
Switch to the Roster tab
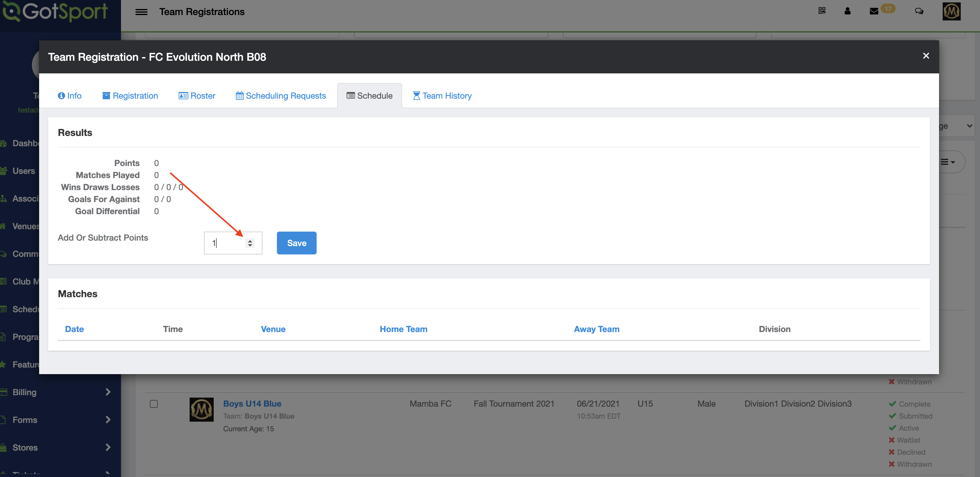(197, 96)
